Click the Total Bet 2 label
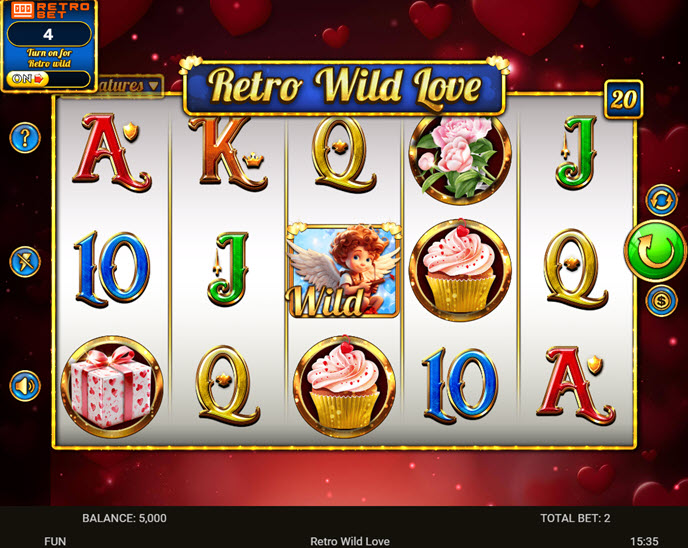688x548 pixels. click(x=575, y=518)
